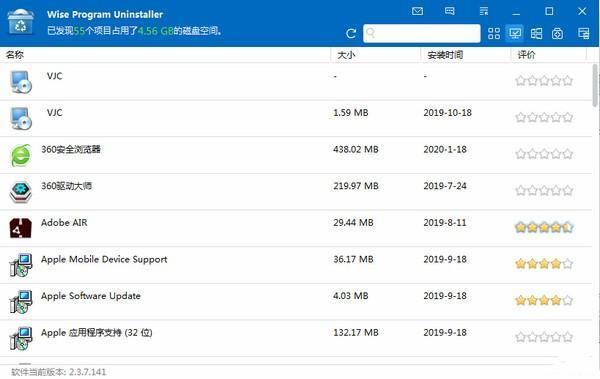600x379 pixels.
Task: Sort list by 安装时间 column header
Action: coord(445,55)
